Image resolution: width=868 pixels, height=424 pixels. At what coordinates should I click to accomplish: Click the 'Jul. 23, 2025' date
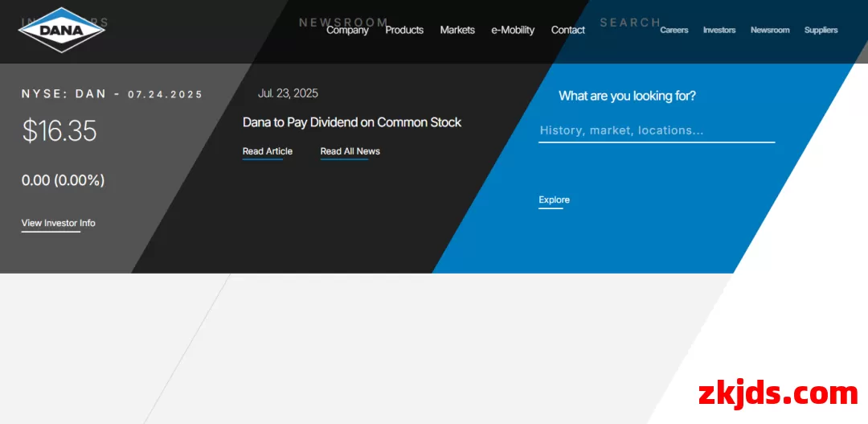[288, 93]
